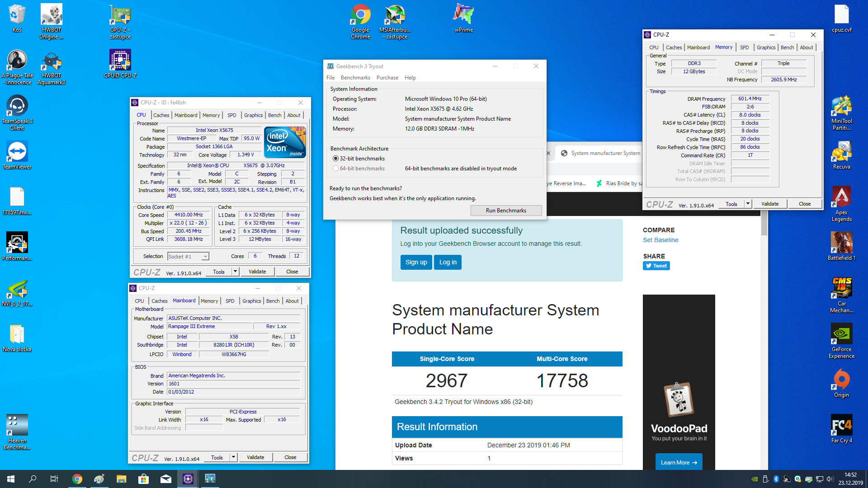Click Sign up button on Geekbench page

click(x=416, y=262)
